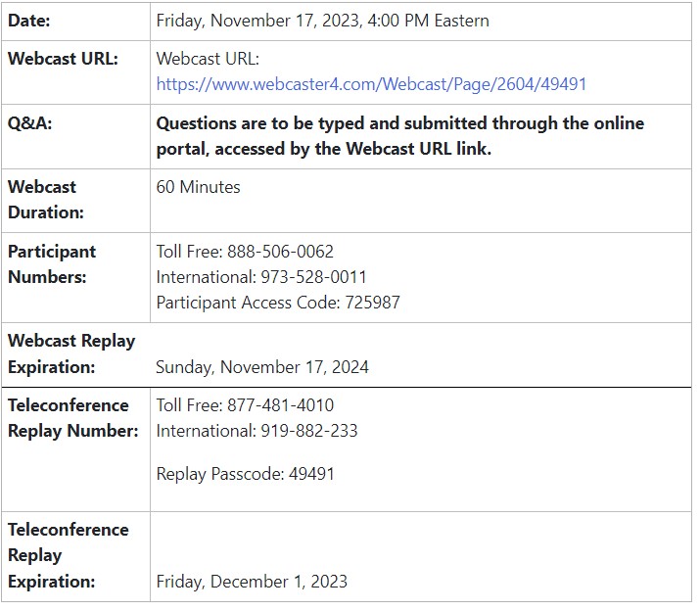Click Replay Passcode 49491 text
The image size is (700, 611).
[245, 474]
